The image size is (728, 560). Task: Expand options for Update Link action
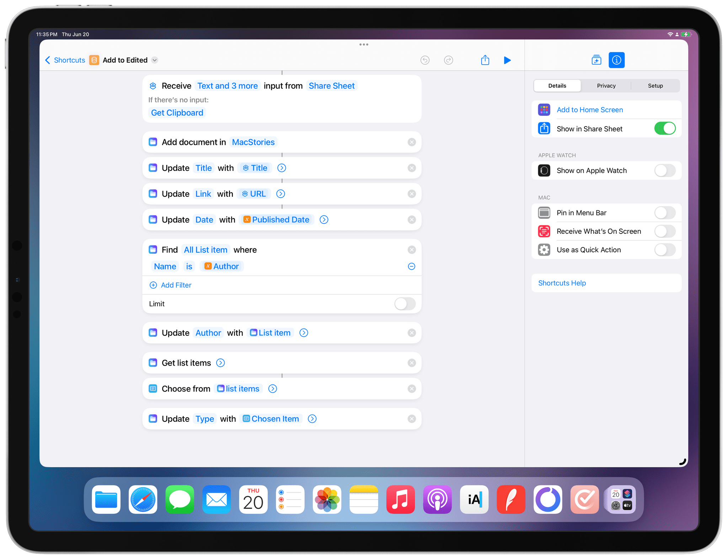coord(280,194)
